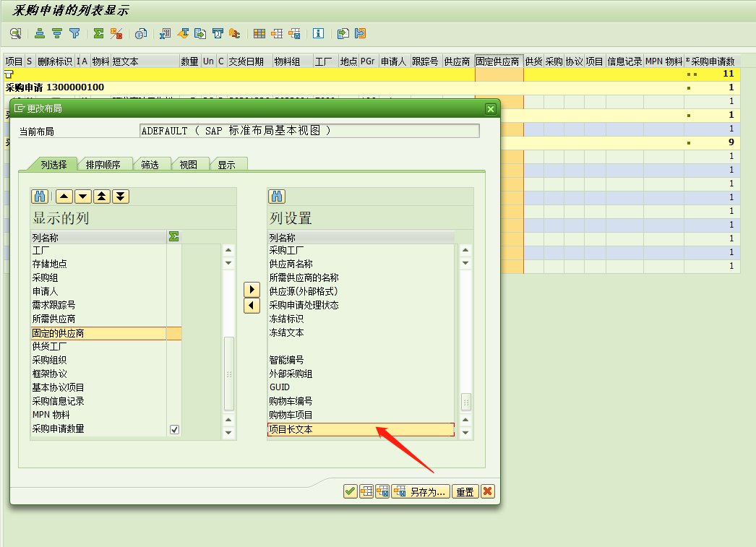Select 购物车编号 in the column set list

point(361,402)
